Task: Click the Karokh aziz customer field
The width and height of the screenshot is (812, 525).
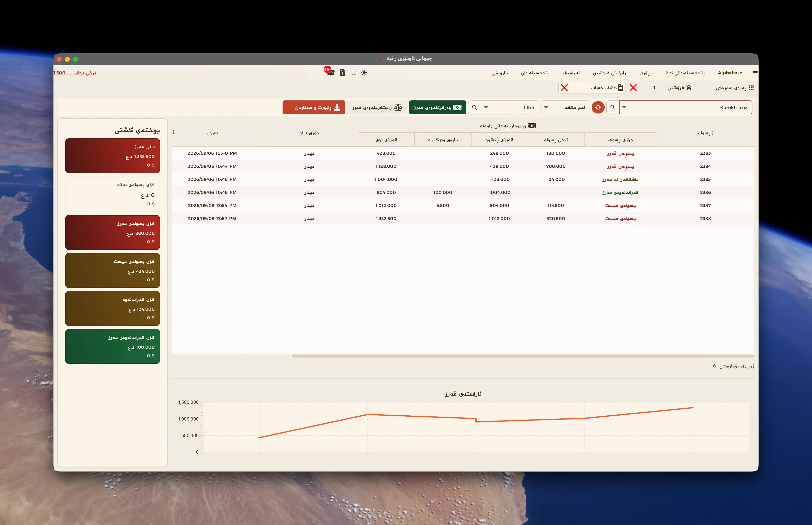Action: [x=686, y=107]
